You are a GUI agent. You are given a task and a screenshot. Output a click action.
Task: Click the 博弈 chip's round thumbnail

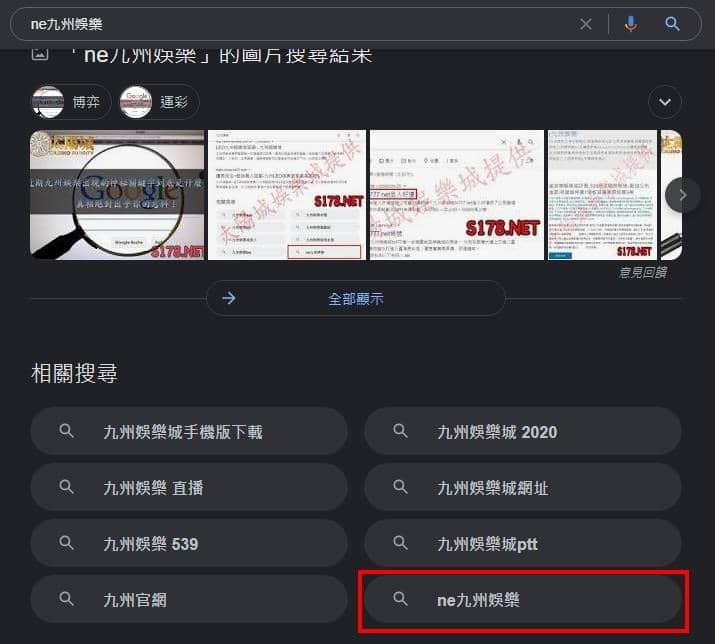click(x=48, y=102)
